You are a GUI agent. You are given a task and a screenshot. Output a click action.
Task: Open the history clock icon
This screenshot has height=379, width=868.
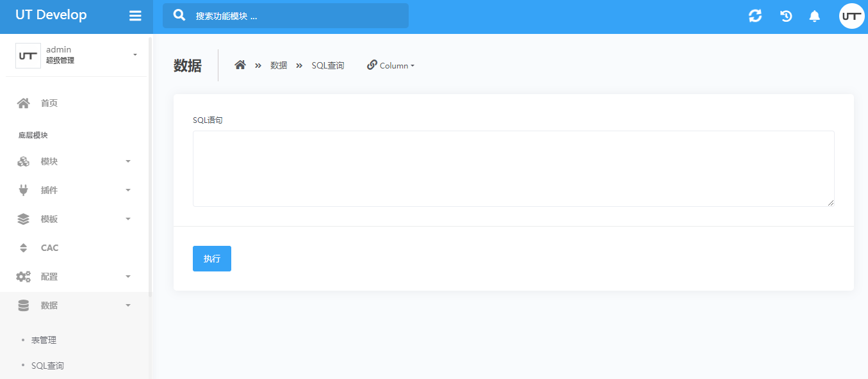[x=786, y=16]
